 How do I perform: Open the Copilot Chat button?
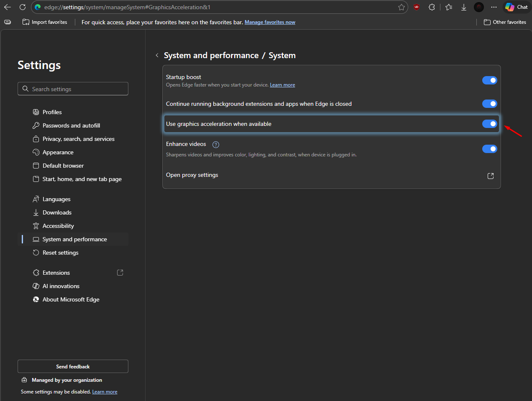pyautogui.click(x=517, y=7)
